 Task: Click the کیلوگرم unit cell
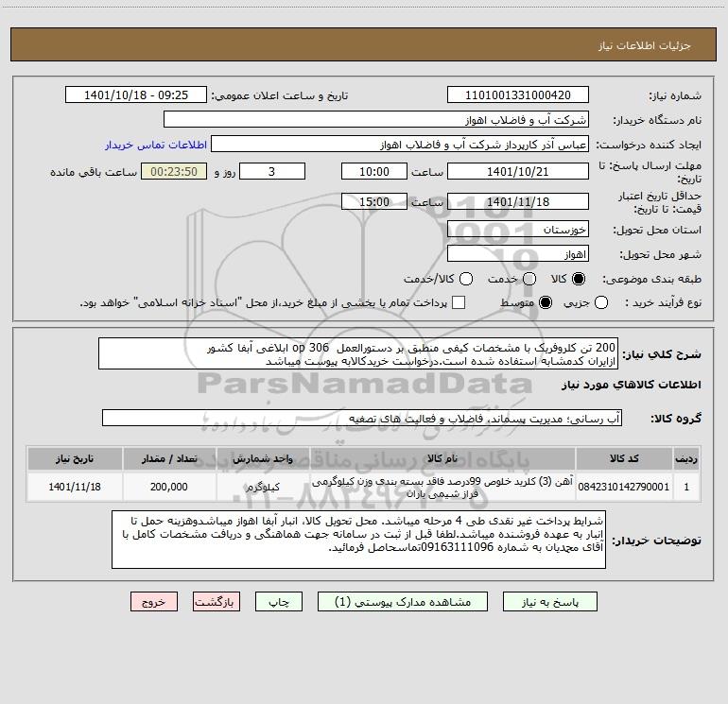pos(263,487)
